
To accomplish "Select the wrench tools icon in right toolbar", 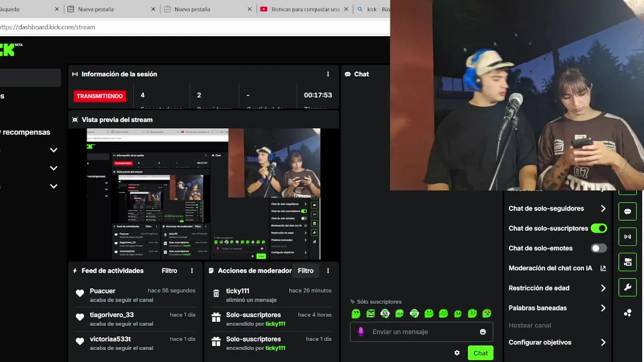I will click(x=627, y=288).
